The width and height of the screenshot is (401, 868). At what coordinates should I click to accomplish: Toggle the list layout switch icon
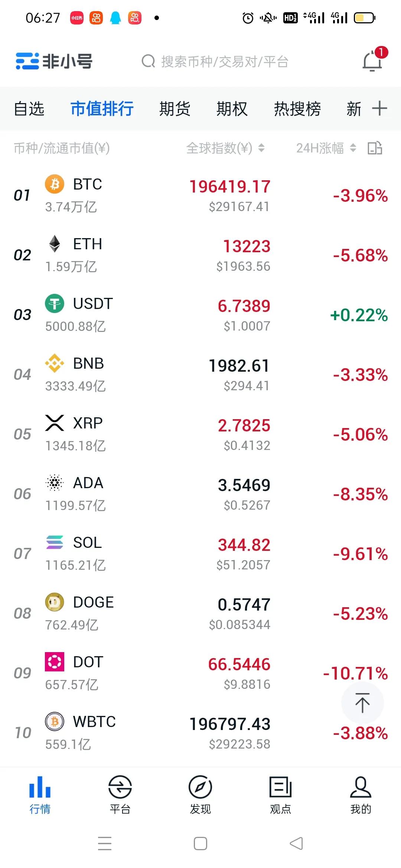tap(375, 148)
